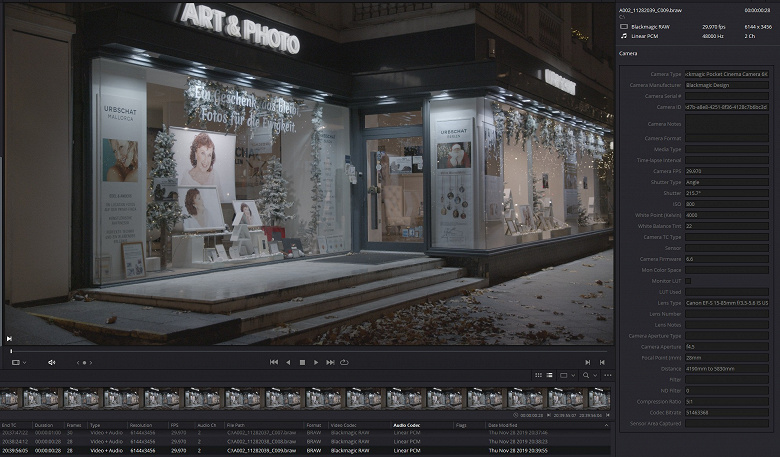Image resolution: width=780 pixels, height=457 pixels.
Task: Click Mark Out point icon
Action: coord(603,362)
